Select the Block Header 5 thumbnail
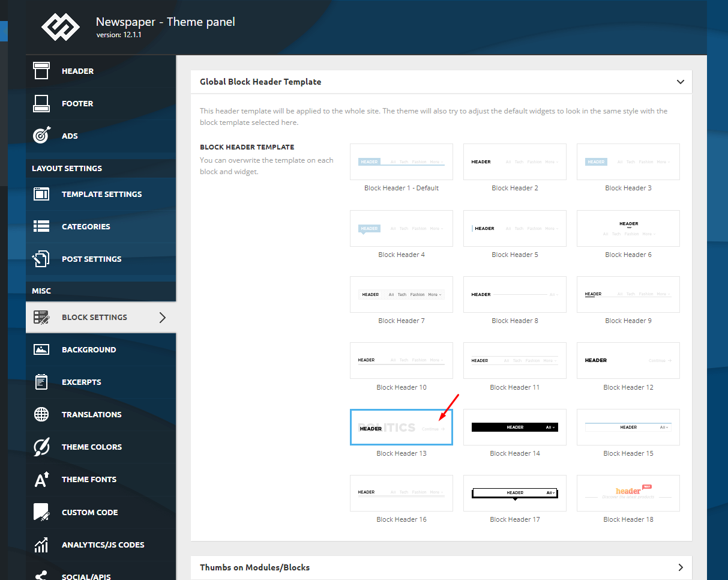The height and width of the screenshot is (580, 728). coord(515,228)
